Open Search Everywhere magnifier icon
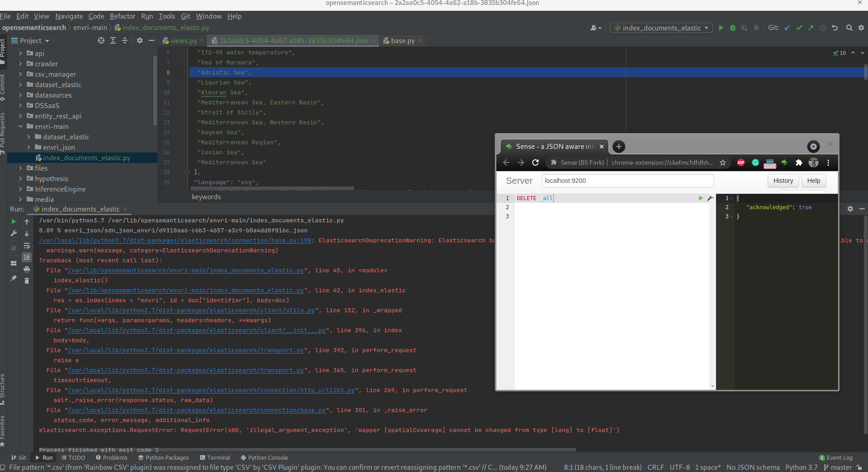This screenshot has height=472, width=868. pos(849,28)
